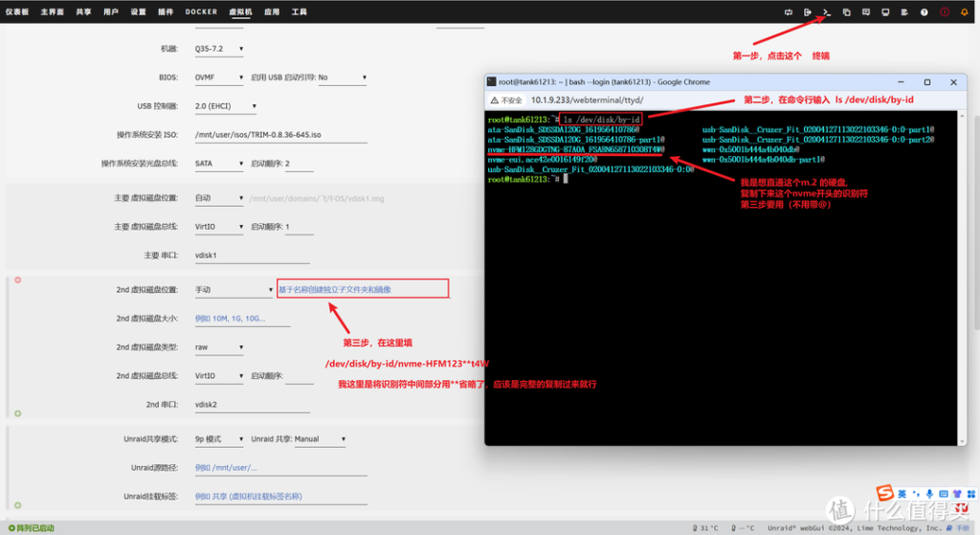This screenshot has width=980, height=535.
Task: Open the Sogou toolbox grid icon
Action: [970, 494]
